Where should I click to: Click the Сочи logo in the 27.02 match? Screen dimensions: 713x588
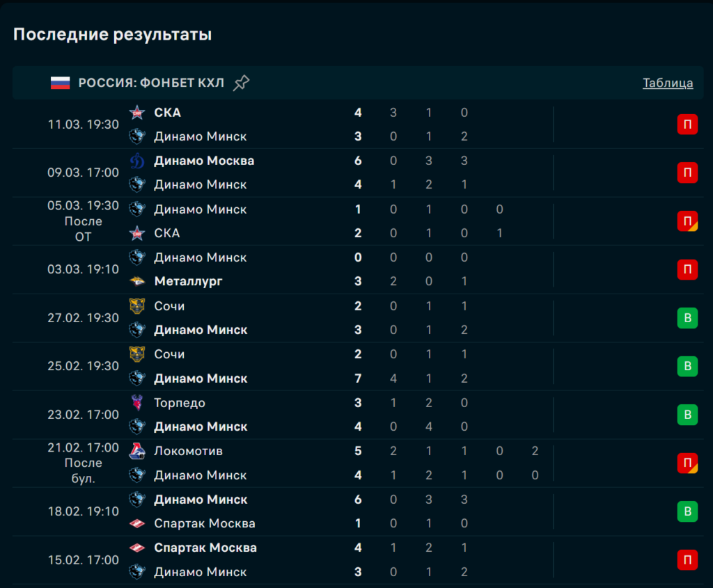click(x=137, y=306)
